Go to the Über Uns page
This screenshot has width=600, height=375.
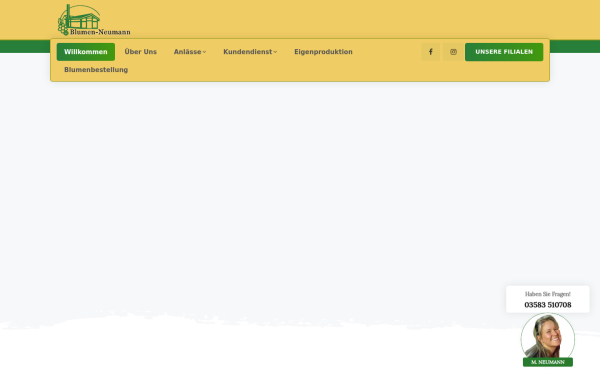(x=140, y=52)
